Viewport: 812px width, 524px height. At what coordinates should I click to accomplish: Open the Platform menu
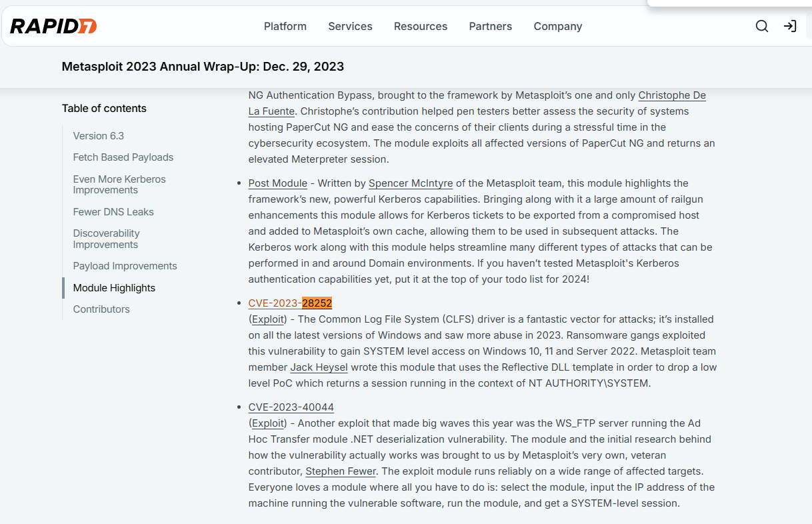285,26
